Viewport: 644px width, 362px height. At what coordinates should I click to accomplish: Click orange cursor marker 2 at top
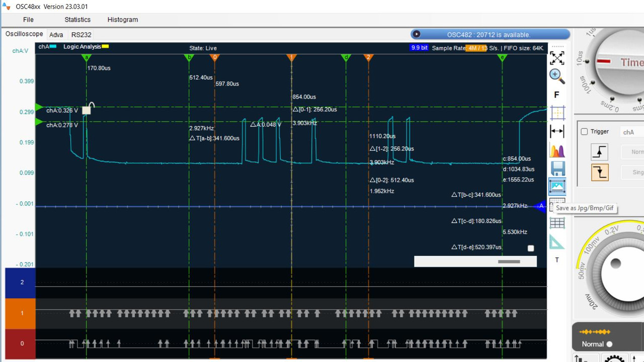(368, 58)
